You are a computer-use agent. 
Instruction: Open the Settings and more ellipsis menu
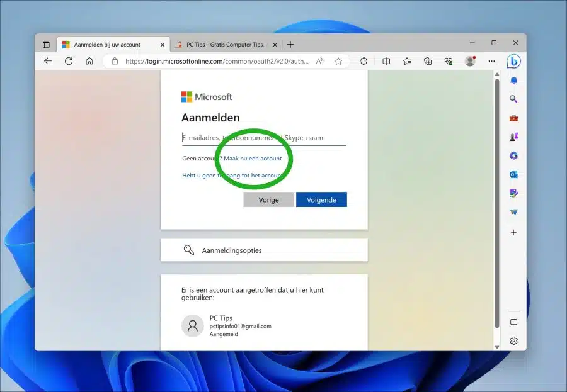click(491, 62)
